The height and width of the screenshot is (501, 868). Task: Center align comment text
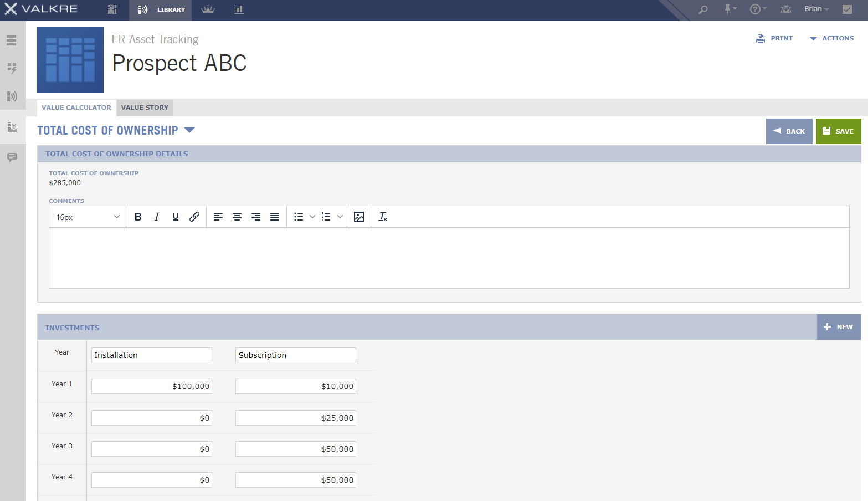tap(237, 217)
